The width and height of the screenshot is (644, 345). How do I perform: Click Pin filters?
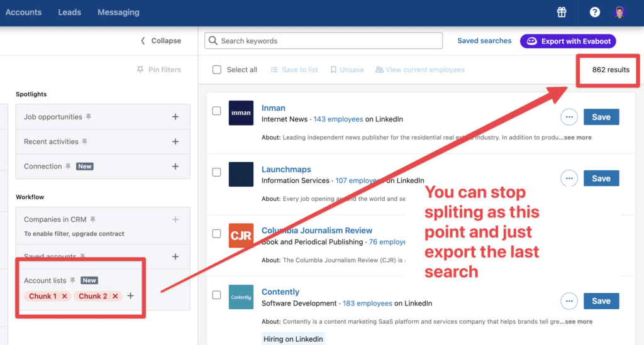[159, 70]
